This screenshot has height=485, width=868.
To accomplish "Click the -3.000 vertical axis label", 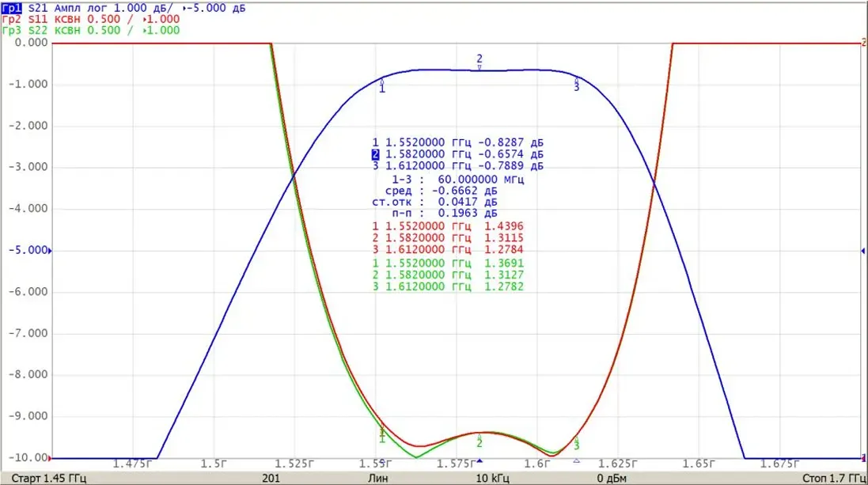I will click(28, 167).
